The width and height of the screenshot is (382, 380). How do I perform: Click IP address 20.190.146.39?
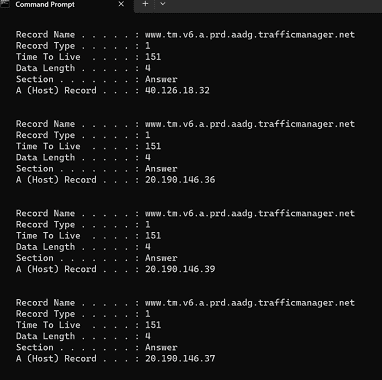(x=180, y=269)
